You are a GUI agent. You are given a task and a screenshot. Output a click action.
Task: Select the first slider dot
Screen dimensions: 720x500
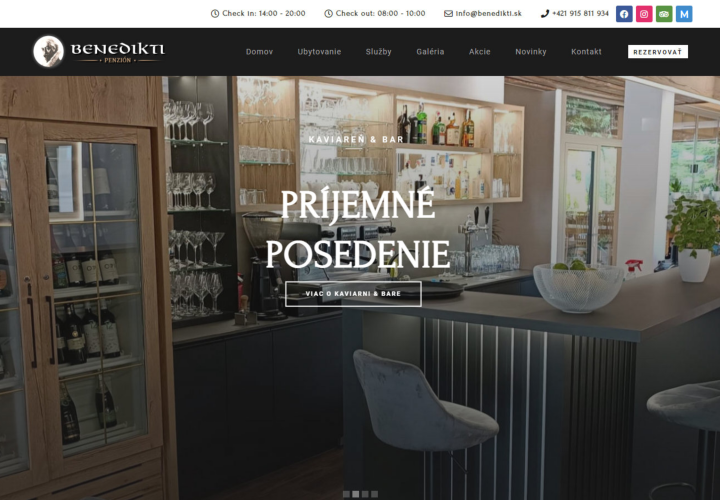(x=346, y=494)
